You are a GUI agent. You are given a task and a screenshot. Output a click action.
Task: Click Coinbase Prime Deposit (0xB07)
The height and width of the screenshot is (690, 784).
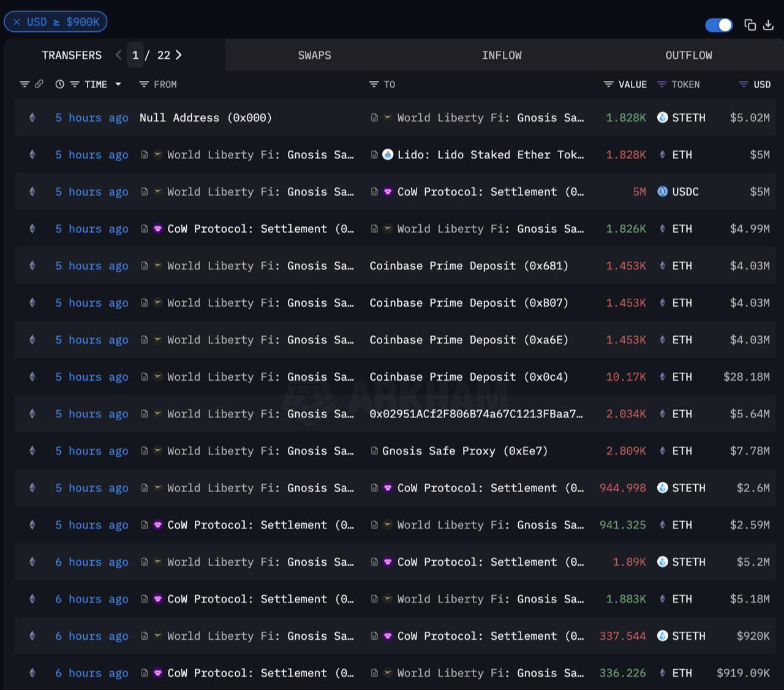[469, 303]
